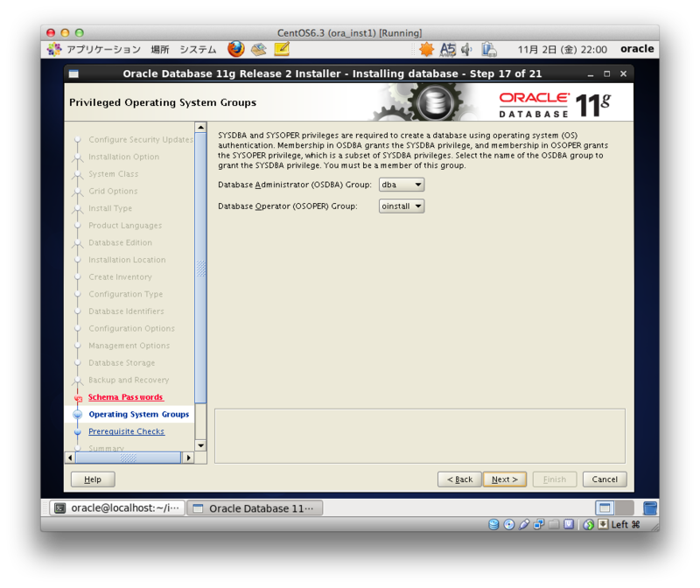Click the date and time clock
Screen dimensions: 700x588
(562, 49)
